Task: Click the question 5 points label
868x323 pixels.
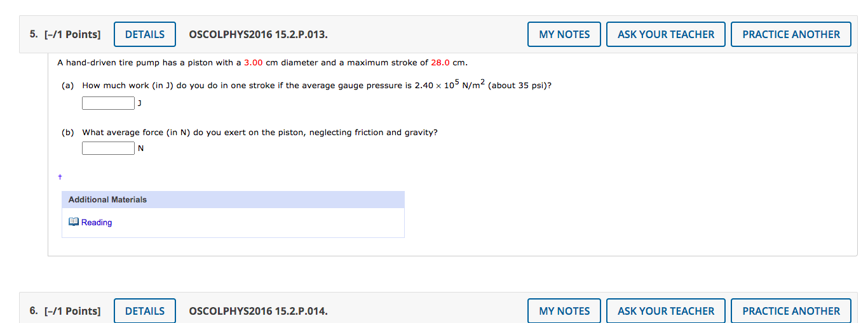Action: (65, 34)
